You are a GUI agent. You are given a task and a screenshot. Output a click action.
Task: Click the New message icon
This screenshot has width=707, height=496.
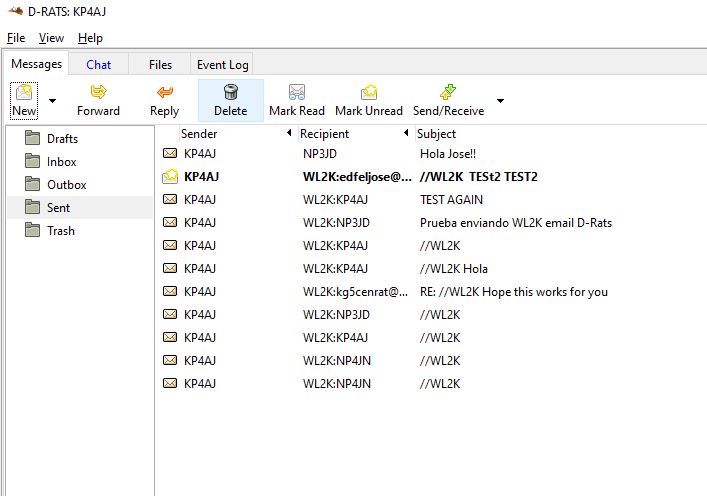(24, 92)
